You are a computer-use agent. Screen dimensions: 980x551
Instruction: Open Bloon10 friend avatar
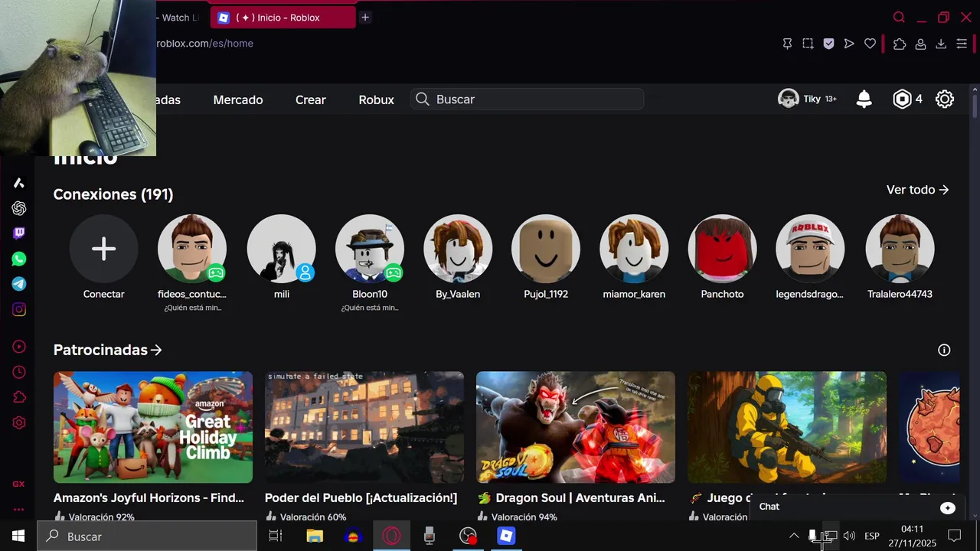pyautogui.click(x=370, y=249)
